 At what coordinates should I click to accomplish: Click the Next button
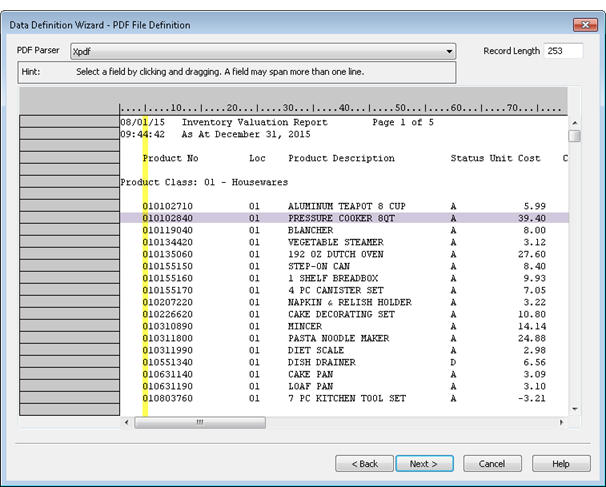tap(424, 464)
